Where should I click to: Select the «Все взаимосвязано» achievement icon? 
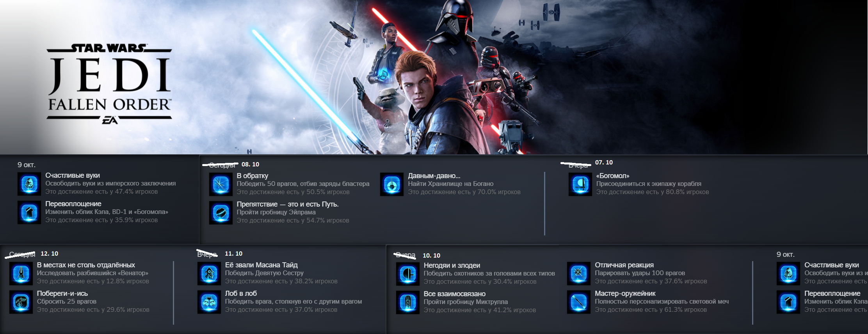coord(408,302)
